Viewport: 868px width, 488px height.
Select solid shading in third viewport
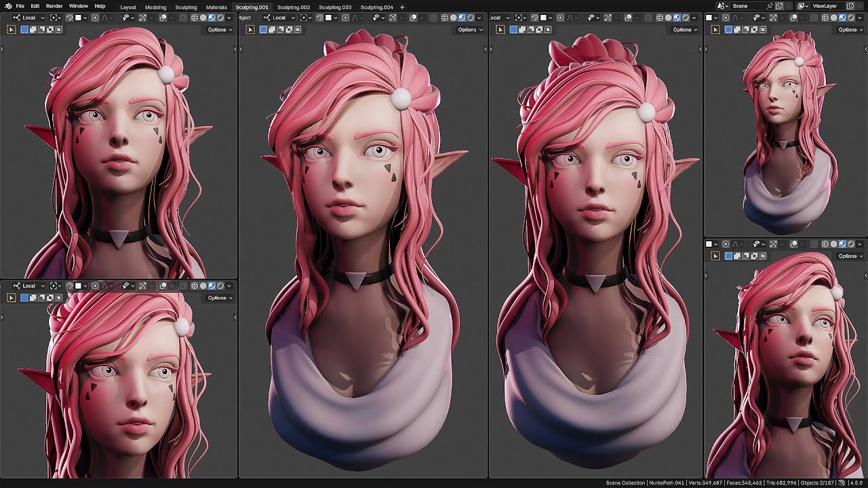click(668, 18)
